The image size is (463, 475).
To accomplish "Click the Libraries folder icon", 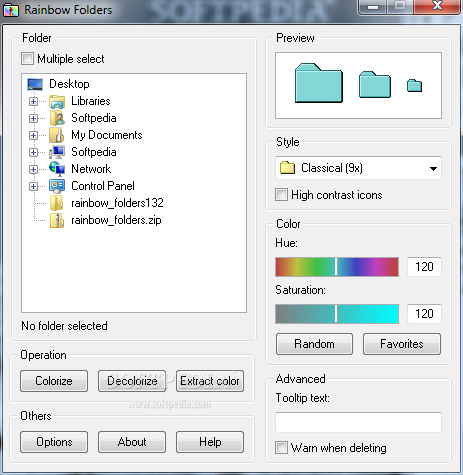I will tap(57, 101).
